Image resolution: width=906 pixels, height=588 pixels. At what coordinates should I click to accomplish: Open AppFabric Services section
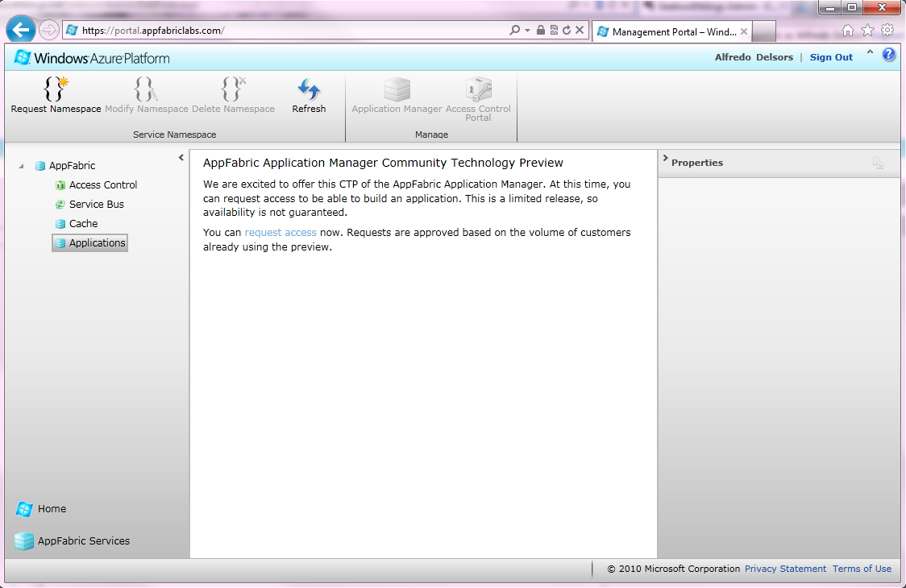[x=73, y=541]
